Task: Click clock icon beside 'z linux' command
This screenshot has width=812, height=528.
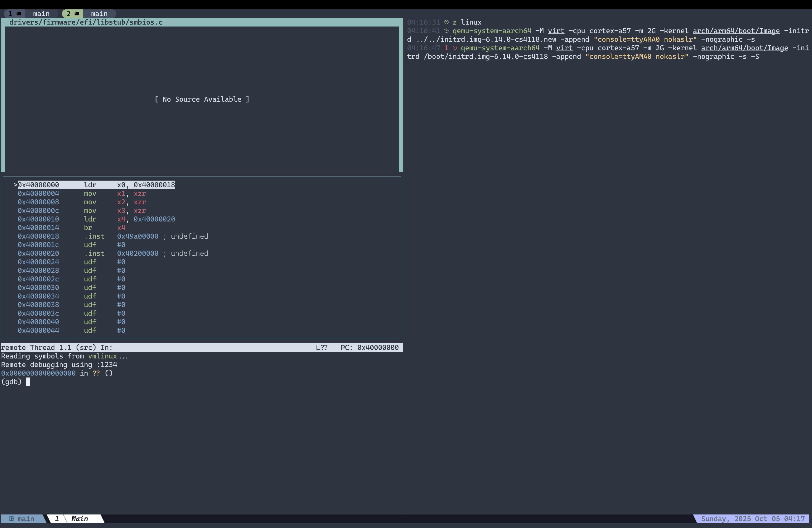Action: click(446, 22)
